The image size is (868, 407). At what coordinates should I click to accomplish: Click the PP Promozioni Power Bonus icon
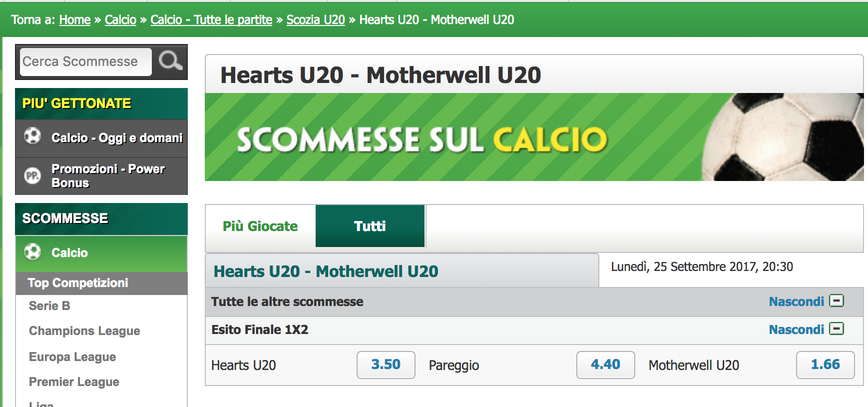32,175
